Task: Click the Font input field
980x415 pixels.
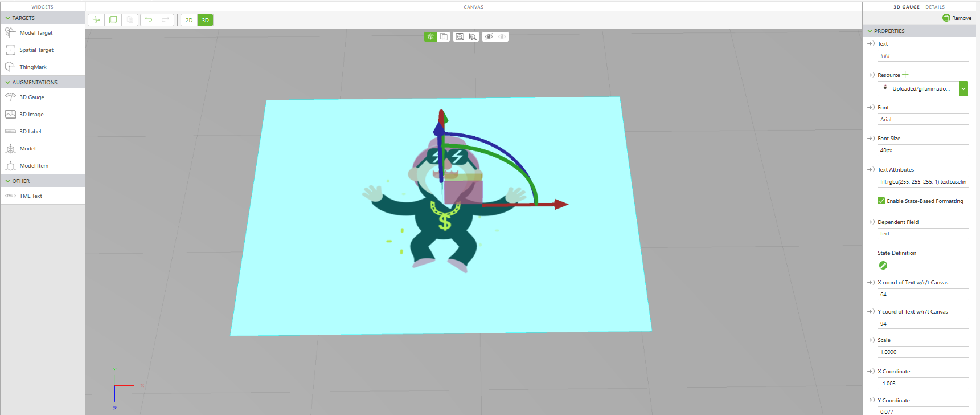Action: (923, 119)
